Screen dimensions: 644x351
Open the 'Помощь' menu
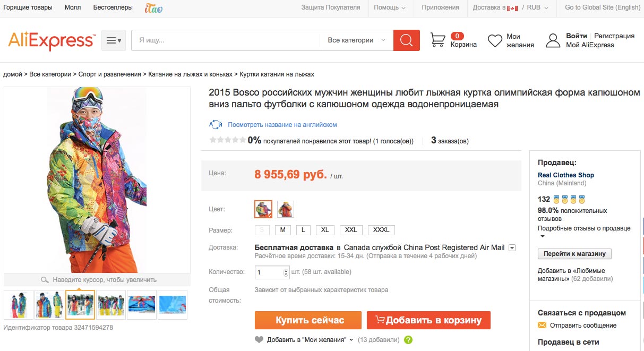click(x=389, y=7)
